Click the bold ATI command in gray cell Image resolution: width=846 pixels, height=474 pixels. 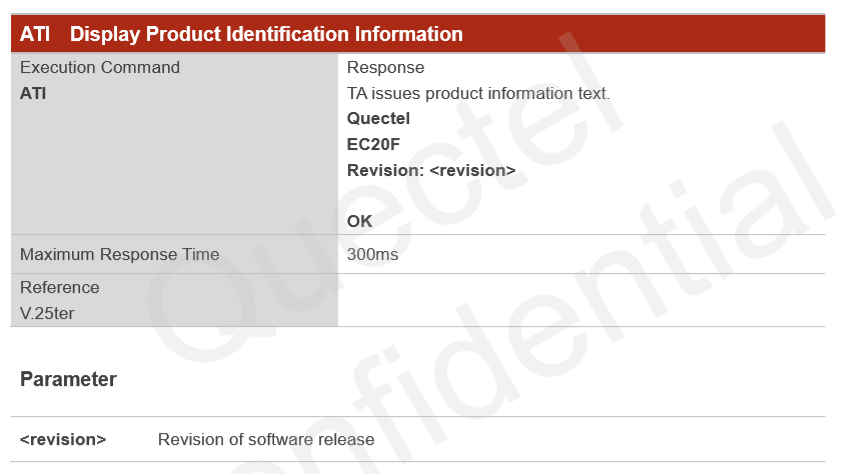(33, 94)
